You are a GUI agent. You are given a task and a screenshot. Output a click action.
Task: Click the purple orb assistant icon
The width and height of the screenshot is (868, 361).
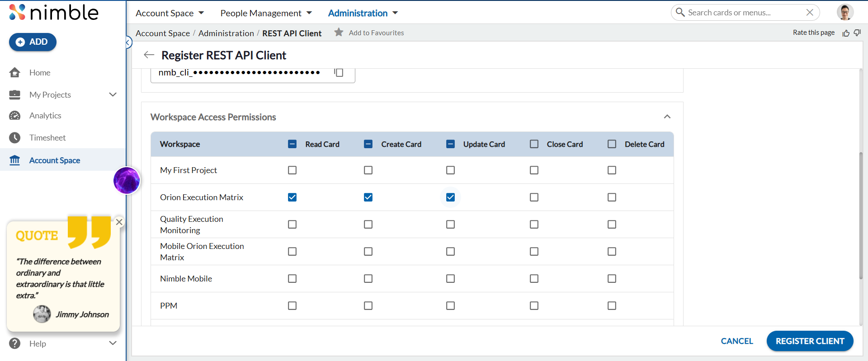pyautogui.click(x=127, y=180)
